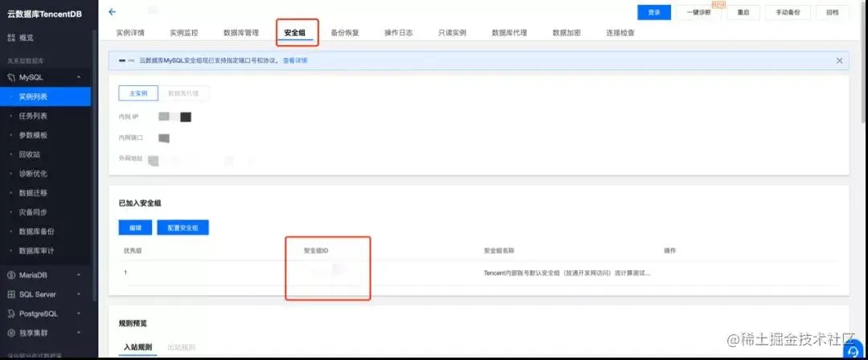This screenshot has height=360, width=868.
Task: Click the 安全组名称 column header
Action: coord(499,251)
